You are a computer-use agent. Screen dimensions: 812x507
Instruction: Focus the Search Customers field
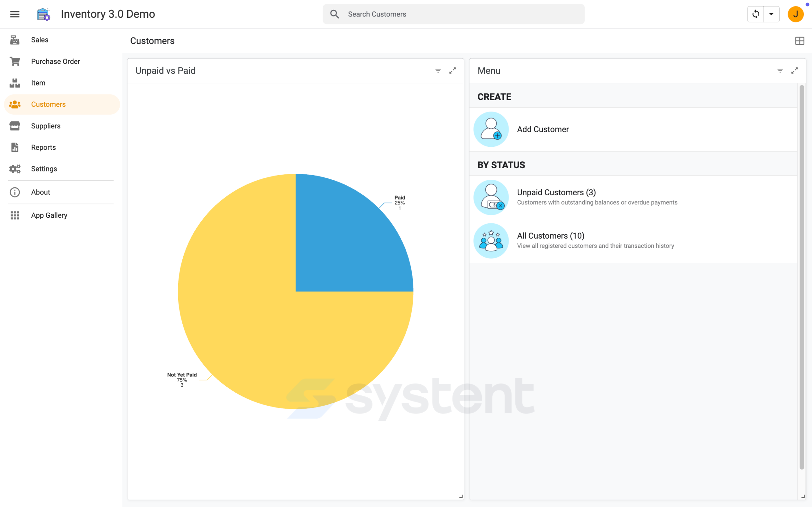pos(454,14)
